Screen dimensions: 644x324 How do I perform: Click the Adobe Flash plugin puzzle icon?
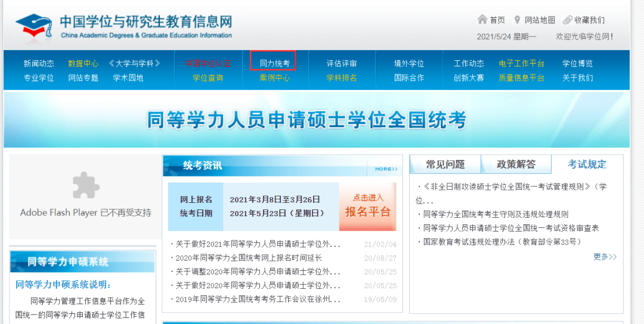[x=86, y=185]
